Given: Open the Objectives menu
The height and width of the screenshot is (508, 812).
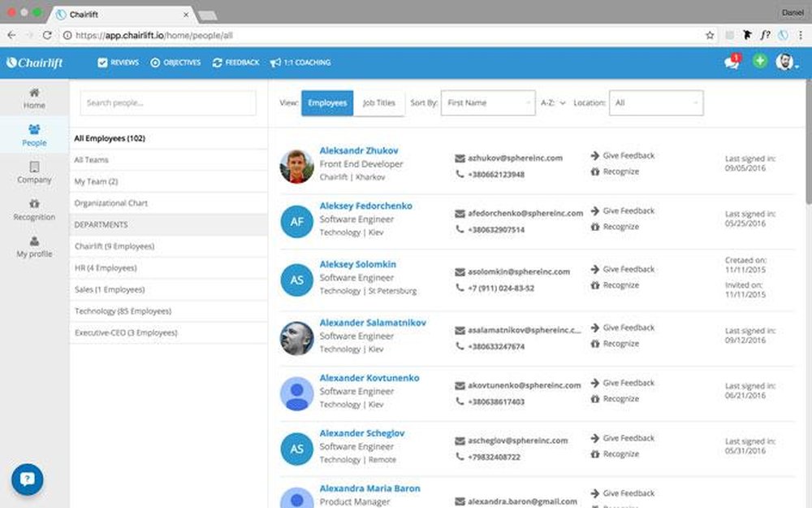Looking at the screenshot, I should click(x=175, y=63).
